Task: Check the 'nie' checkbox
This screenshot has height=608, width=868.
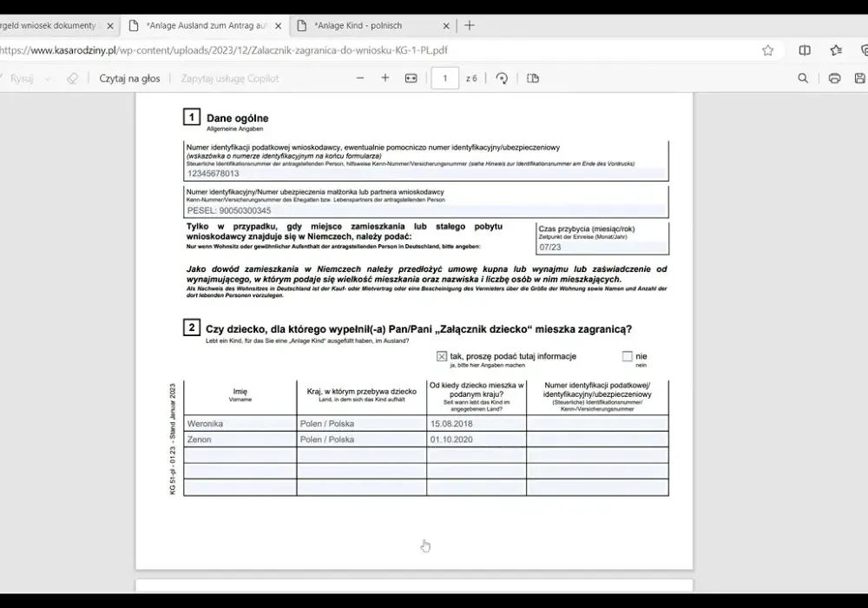Action: 628,356
